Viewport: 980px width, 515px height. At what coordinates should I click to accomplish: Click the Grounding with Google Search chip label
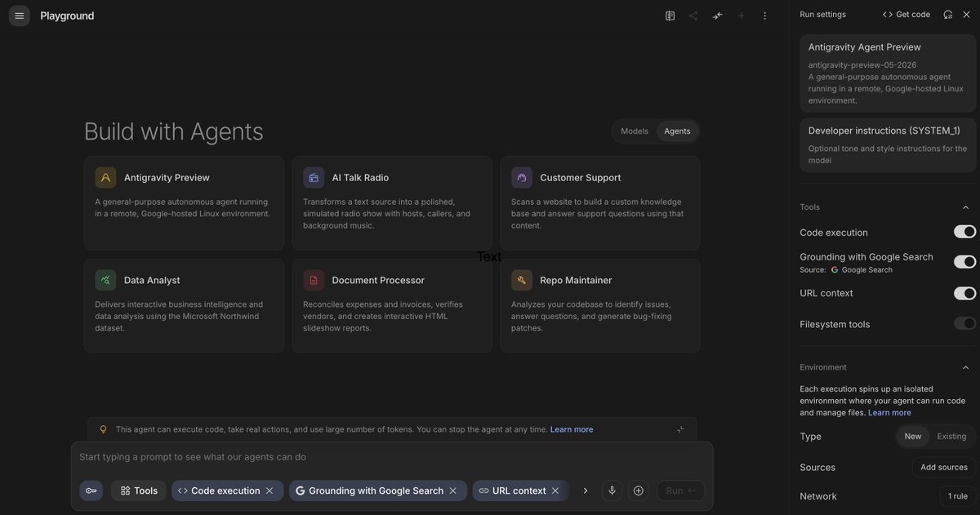376,491
